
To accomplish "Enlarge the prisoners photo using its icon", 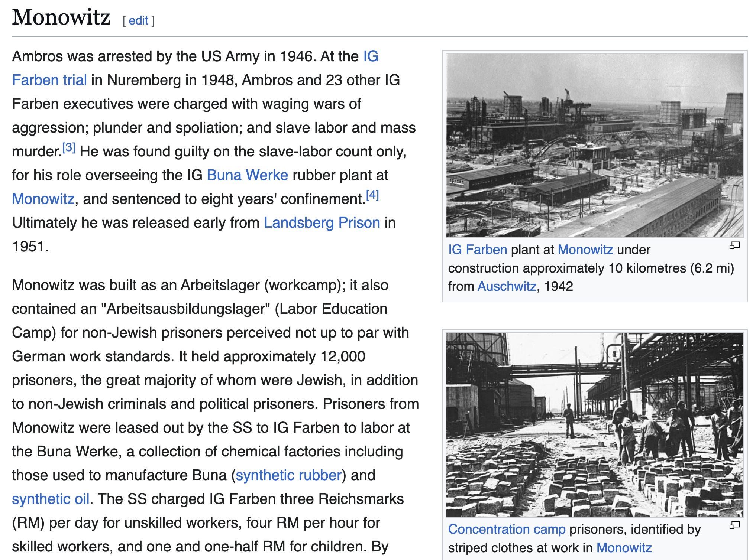I will [734, 525].
